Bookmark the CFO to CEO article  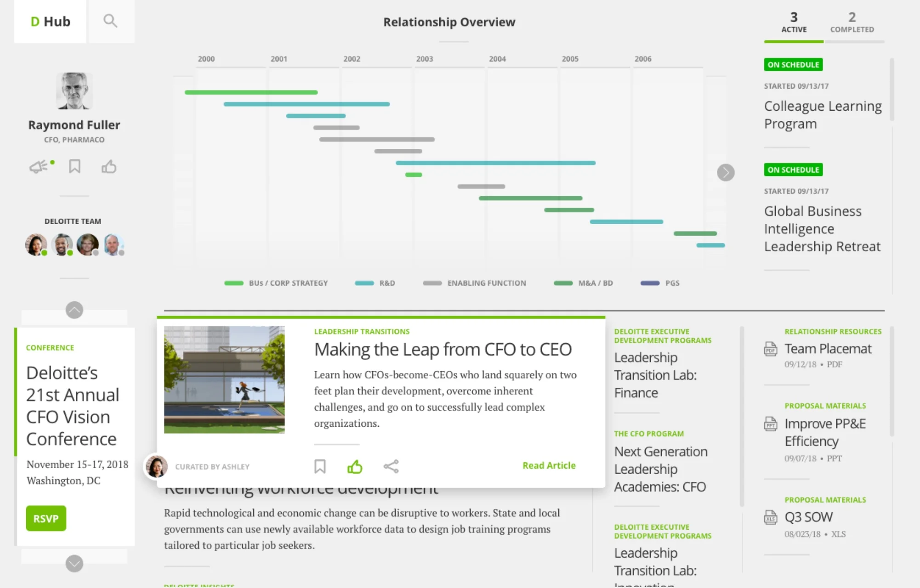(x=320, y=466)
